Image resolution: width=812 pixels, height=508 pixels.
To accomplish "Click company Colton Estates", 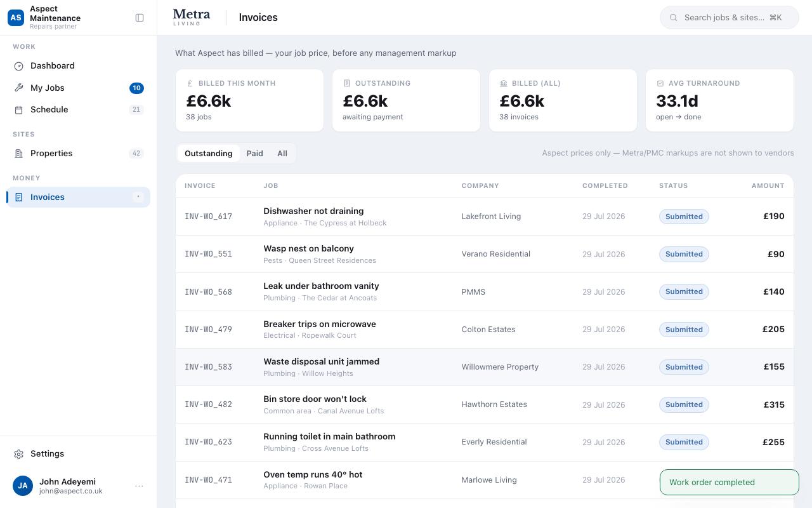I will click(x=488, y=330).
